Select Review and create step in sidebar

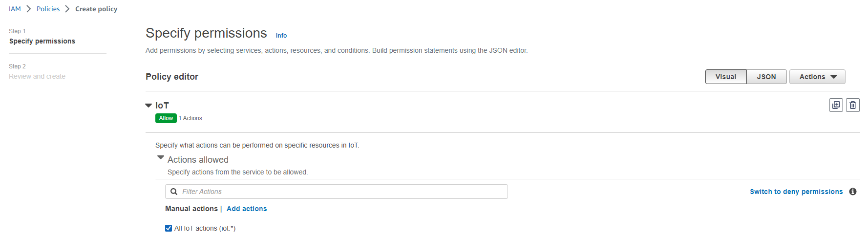click(x=37, y=76)
